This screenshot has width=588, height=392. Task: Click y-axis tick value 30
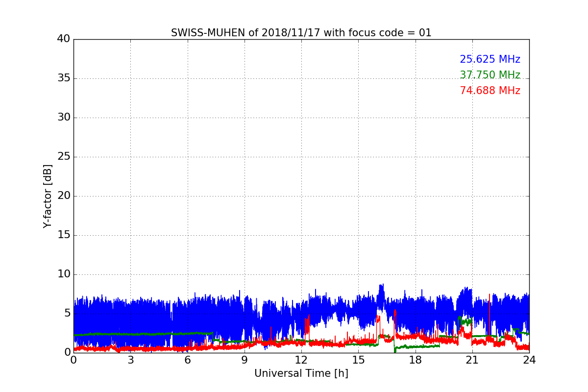63,117
